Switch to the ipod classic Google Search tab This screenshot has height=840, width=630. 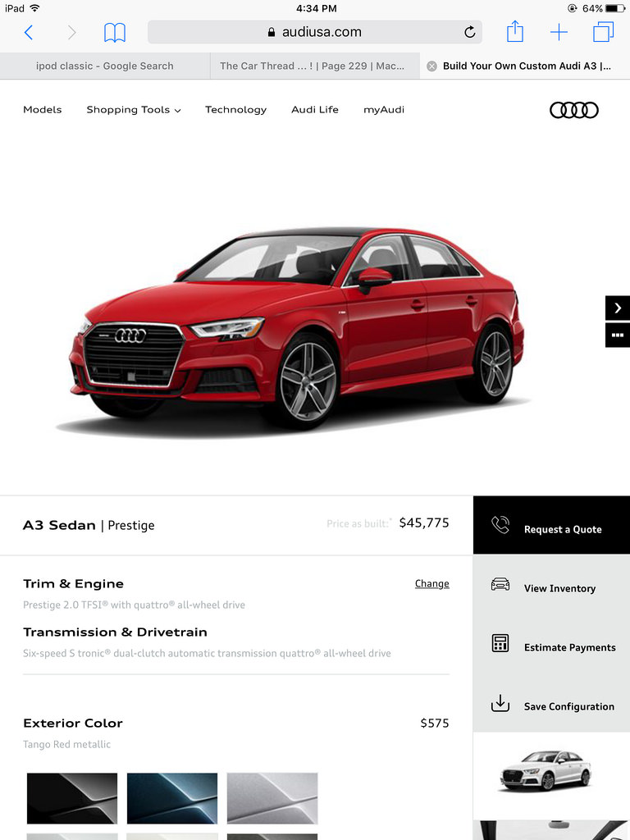click(105, 66)
